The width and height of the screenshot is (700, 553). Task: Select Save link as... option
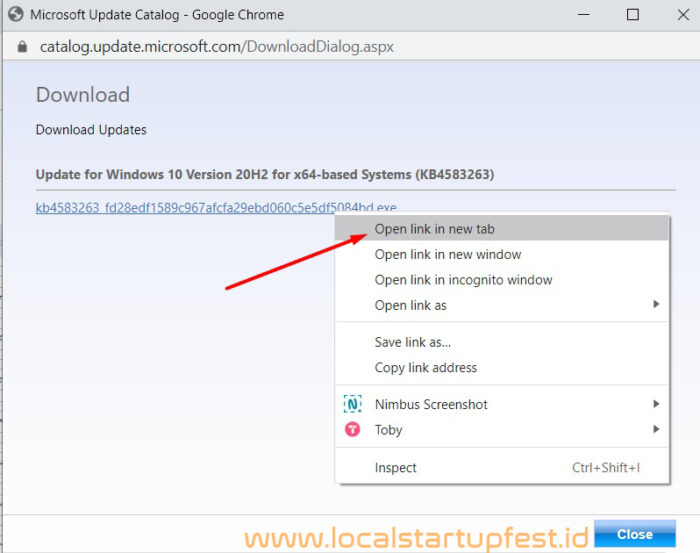pos(502,342)
